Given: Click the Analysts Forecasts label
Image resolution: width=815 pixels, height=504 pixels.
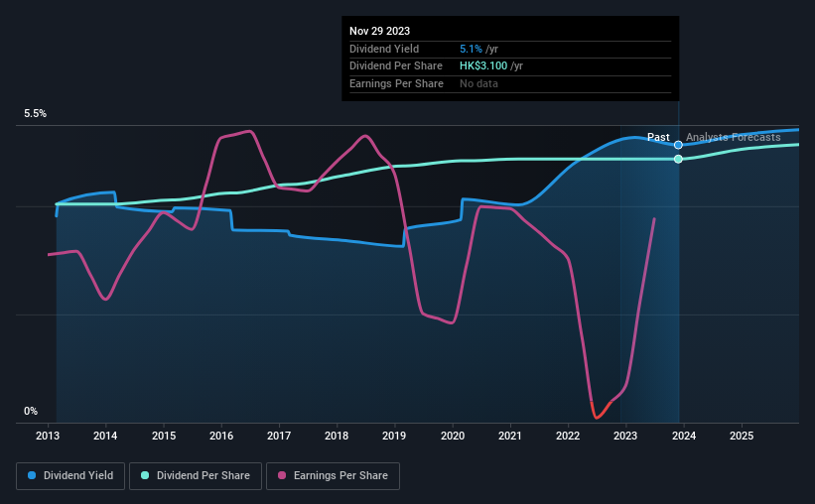Looking at the screenshot, I should coord(733,137).
